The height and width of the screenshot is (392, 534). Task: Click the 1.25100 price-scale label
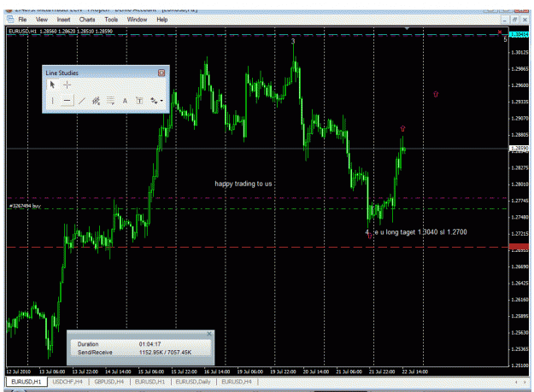tap(519, 366)
